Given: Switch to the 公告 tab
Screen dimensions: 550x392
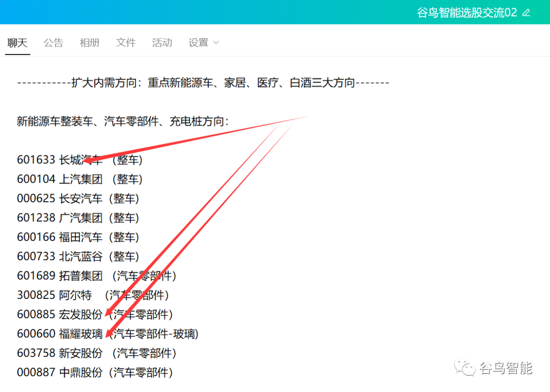Looking at the screenshot, I should 53,43.
